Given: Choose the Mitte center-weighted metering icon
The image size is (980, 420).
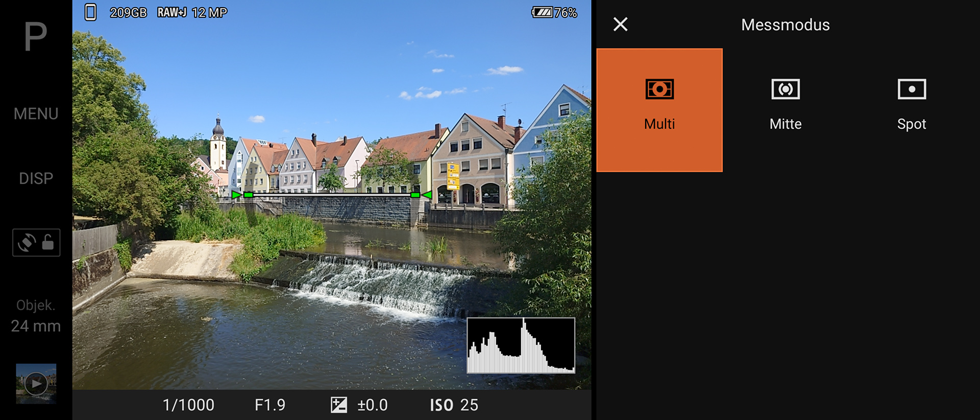Looking at the screenshot, I should [x=785, y=89].
